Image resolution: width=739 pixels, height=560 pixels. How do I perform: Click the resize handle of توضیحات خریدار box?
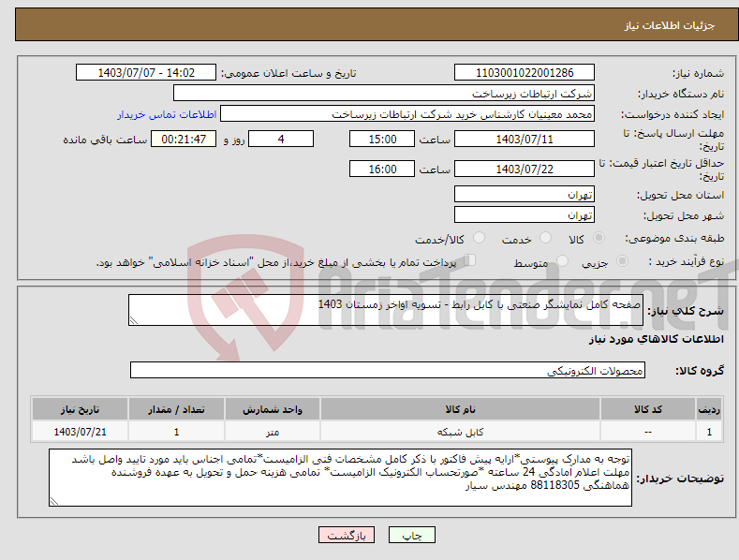53,502
